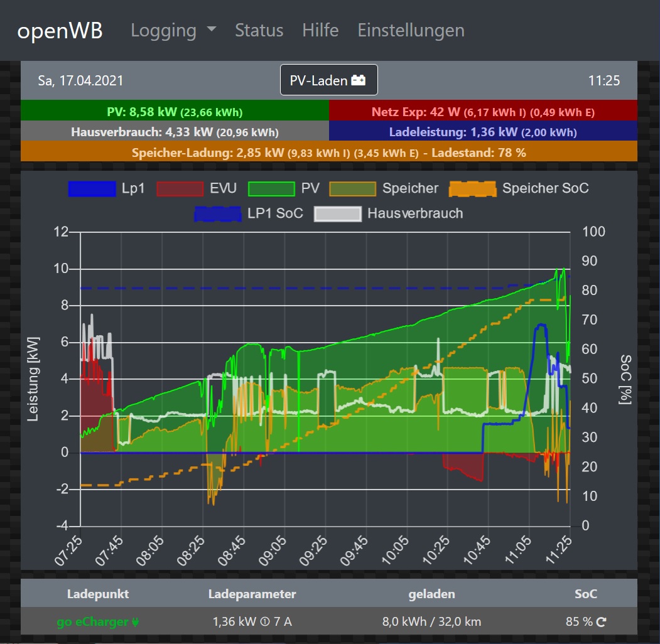This screenshot has width=660, height=644.
Task: Hide the LP1 SoC legend series
Action: [x=249, y=213]
